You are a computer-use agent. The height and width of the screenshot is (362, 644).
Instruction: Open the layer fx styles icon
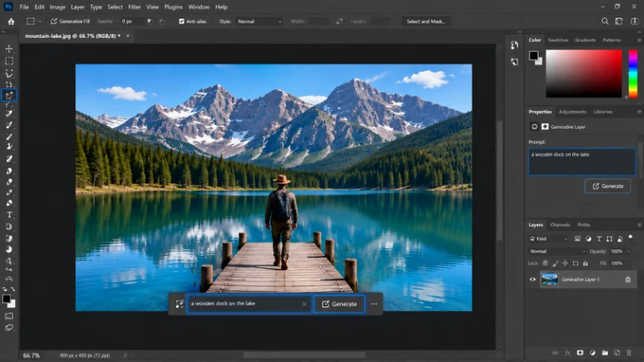(568, 352)
